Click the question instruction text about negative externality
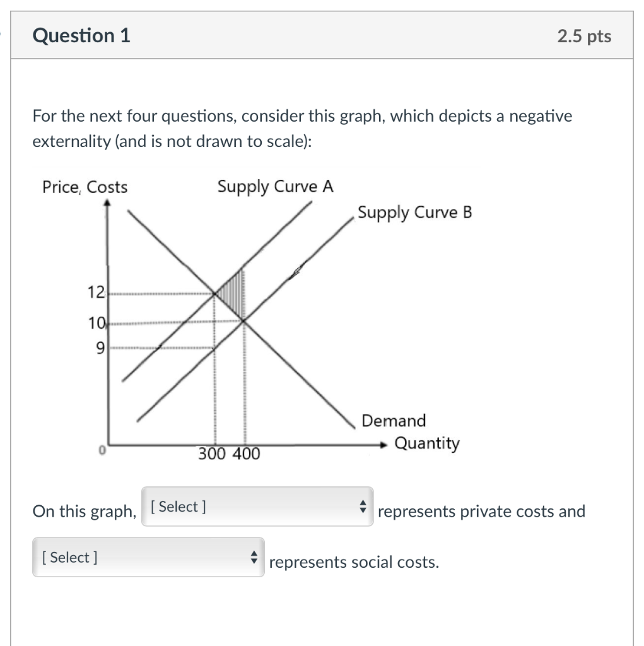This screenshot has height=646, width=644. coord(302,128)
